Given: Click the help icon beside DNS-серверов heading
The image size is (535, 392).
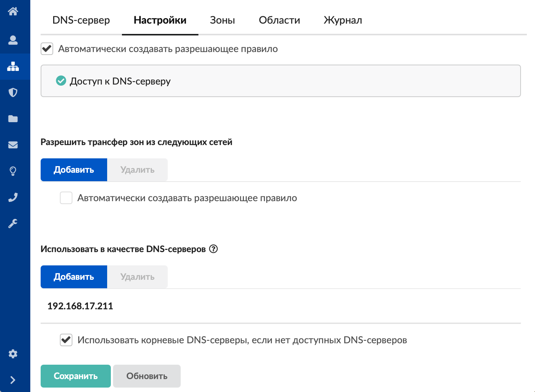Looking at the screenshot, I should coord(214,249).
